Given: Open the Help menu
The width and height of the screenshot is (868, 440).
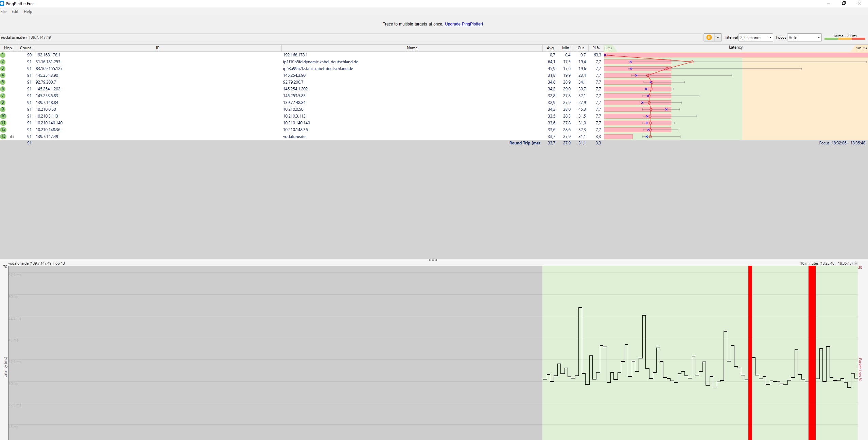Looking at the screenshot, I should click(28, 12).
